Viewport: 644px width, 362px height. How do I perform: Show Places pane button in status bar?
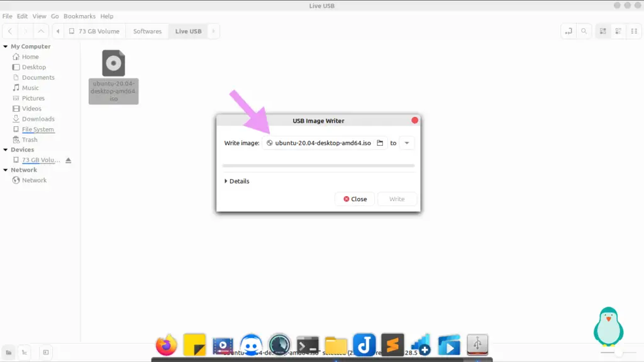pyautogui.click(x=9, y=353)
